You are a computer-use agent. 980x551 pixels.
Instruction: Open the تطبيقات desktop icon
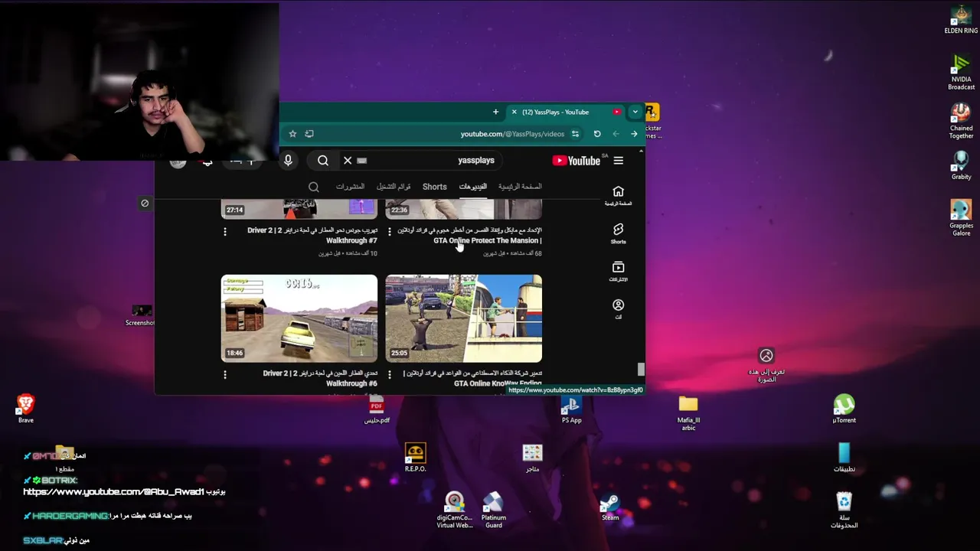coord(844,458)
